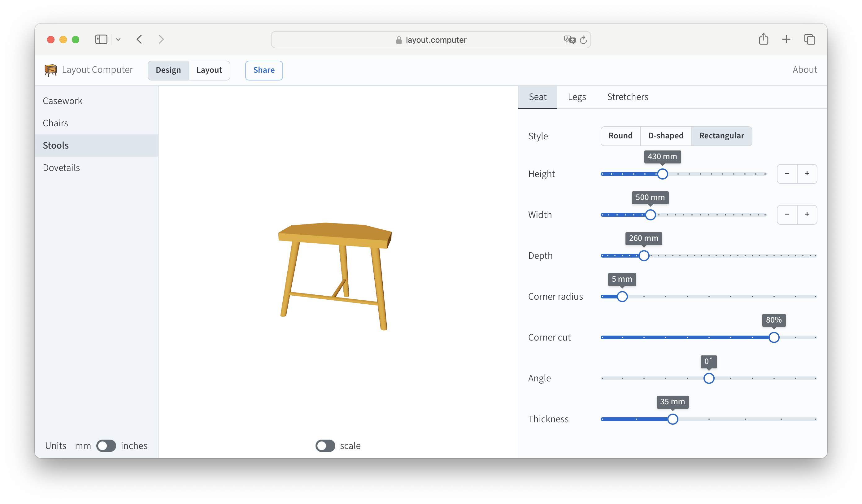Choose the D-shaped seat style
862x504 pixels.
[666, 136]
